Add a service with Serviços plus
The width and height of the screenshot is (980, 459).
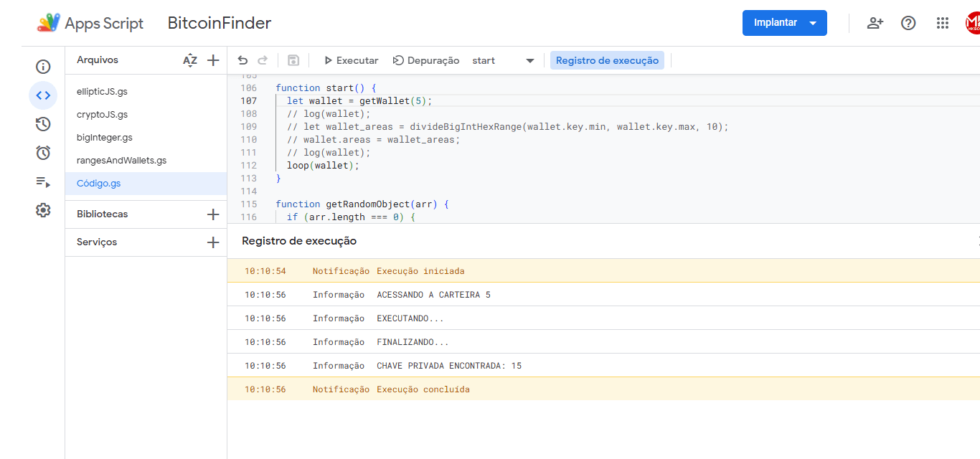tap(213, 242)
